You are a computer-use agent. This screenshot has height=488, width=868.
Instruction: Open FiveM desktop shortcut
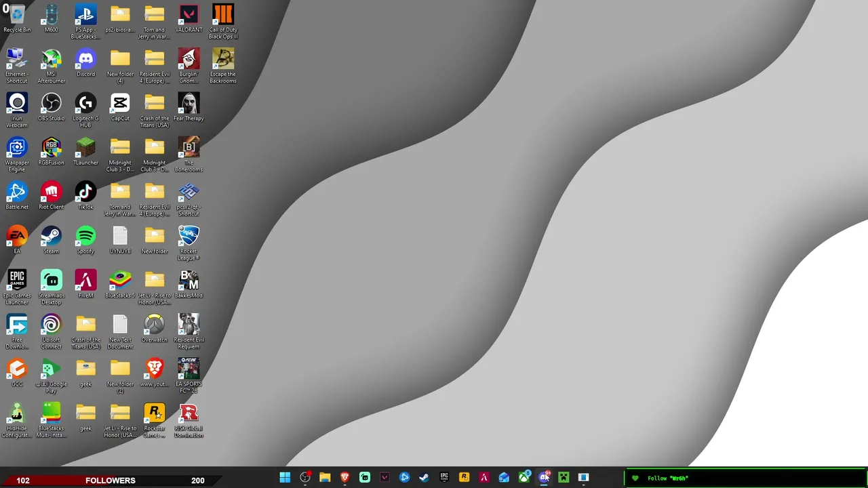click(x=85, y=285)
